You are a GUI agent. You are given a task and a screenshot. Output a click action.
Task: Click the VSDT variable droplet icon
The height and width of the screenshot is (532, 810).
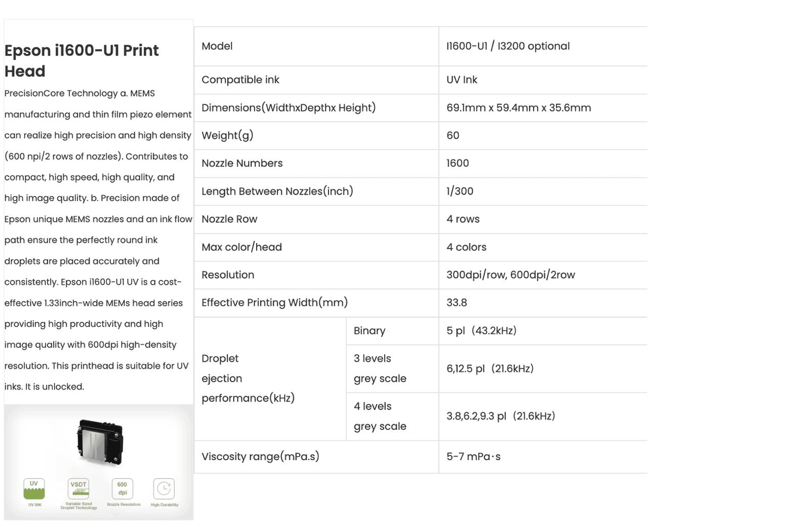[x=78, y=489]
